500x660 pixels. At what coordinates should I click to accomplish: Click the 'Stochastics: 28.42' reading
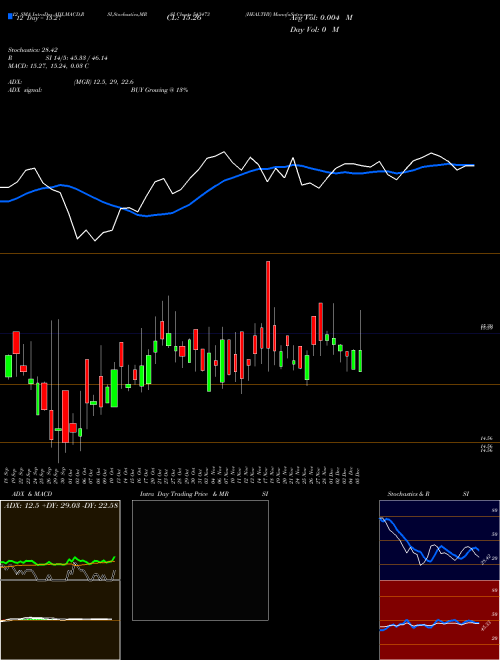(x=32, y=50)
